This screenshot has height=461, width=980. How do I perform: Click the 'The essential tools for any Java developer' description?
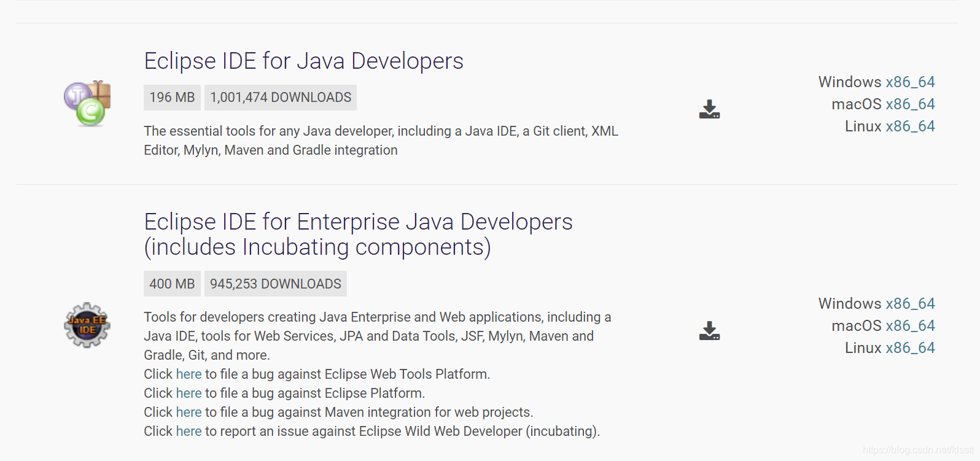pyautogui.click(x=381, y=141)
